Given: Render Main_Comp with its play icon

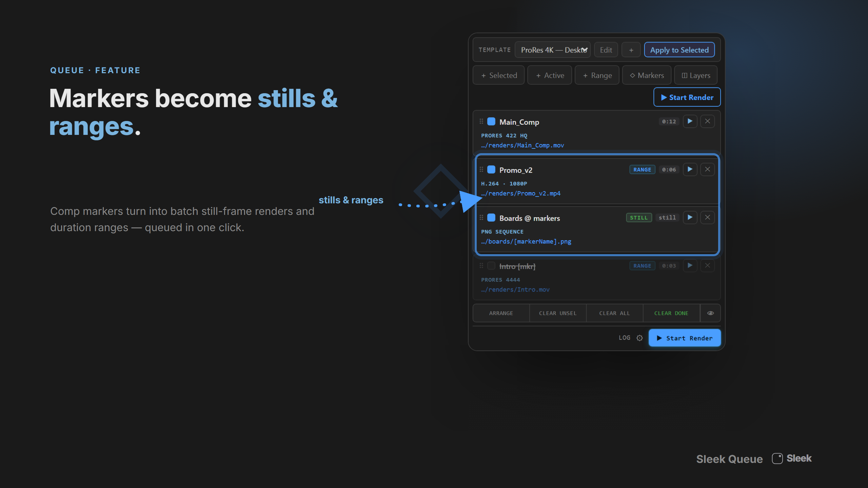Looking at the screenshot, I should pyautogui.click(x=690, y=121).
